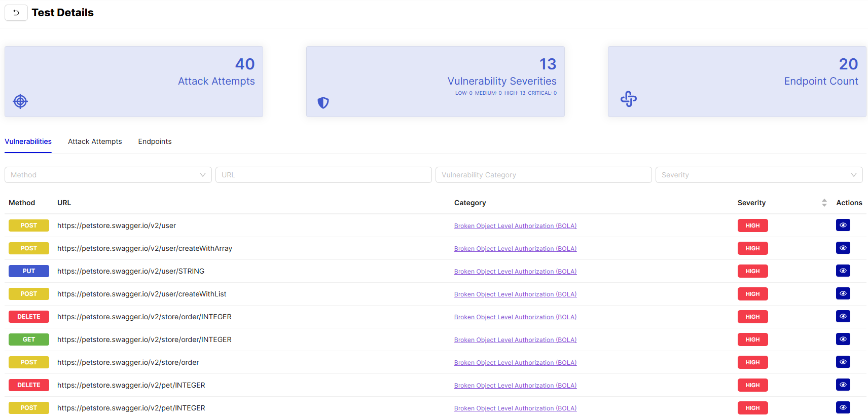This screenshot has height=416, width=868.
Task: Open the Method filter dropdown
Action: 108,175
